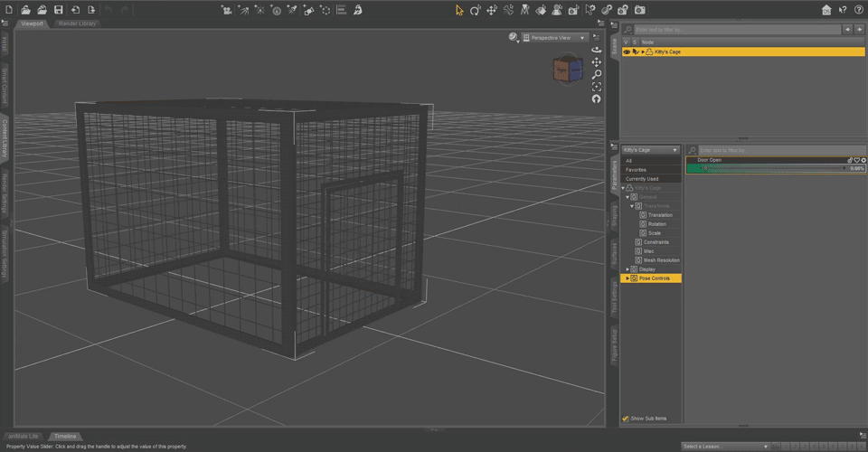Select the Rotate tool in the toolbar
This screenshot has width=868, height=452.
[476, 10]
